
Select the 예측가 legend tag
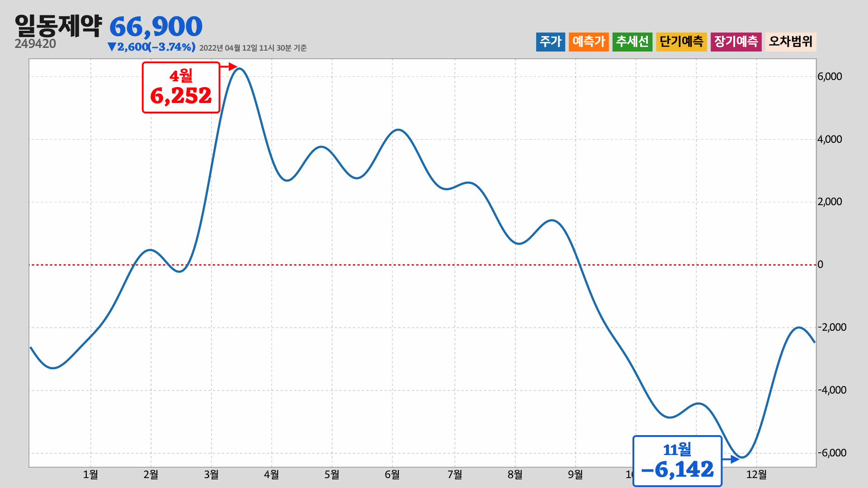(589, 42)
